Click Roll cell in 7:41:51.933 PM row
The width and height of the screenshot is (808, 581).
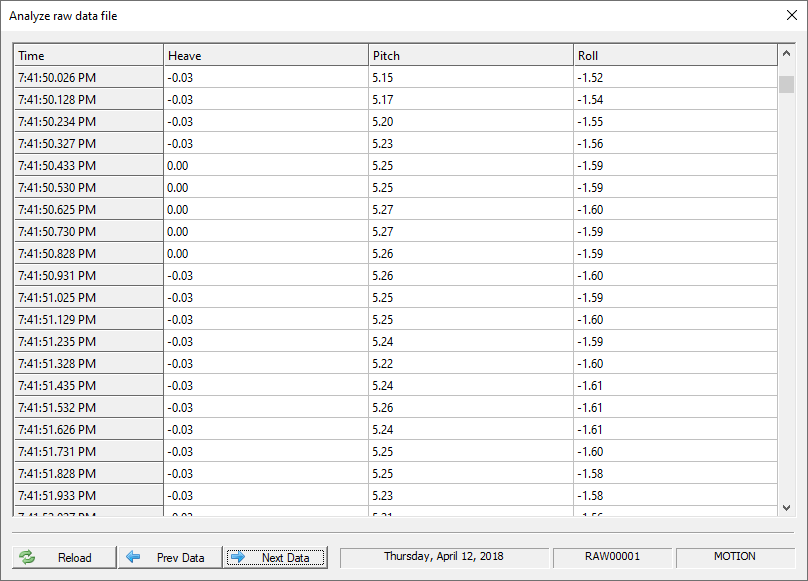[x=676, y=495]
